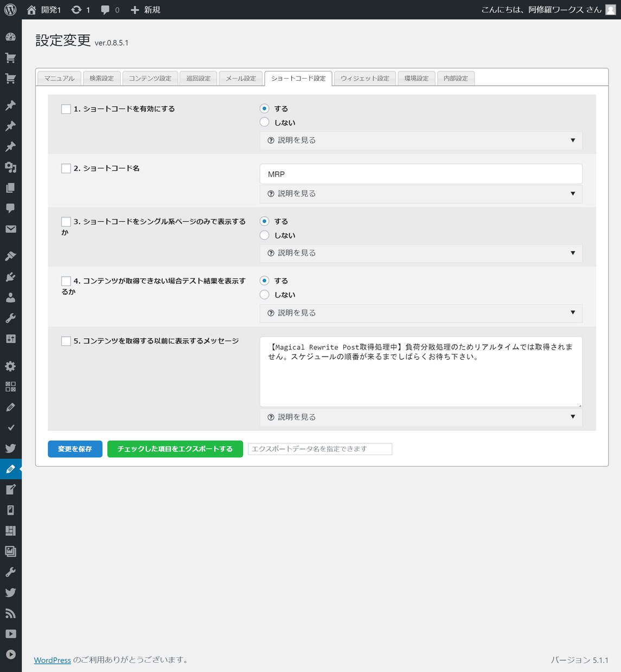621x672 pixels.
Task: Click the 変更を保存 button
Action: pos(75,449)
